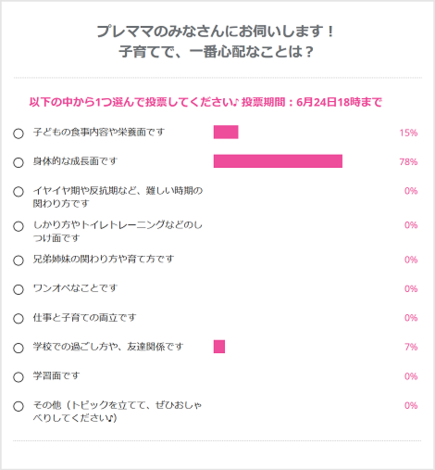Click the 学習面です label text

coord(56,376)
